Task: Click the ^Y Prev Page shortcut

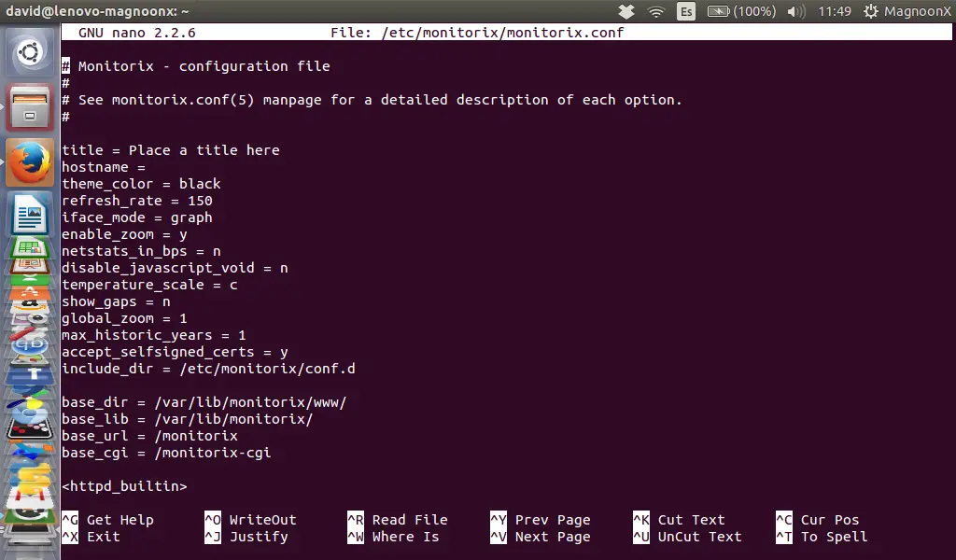Action: (541, 520)
